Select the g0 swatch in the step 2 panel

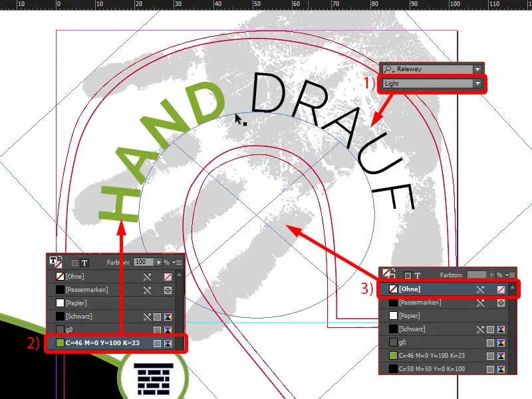click(x=110, y=329)
